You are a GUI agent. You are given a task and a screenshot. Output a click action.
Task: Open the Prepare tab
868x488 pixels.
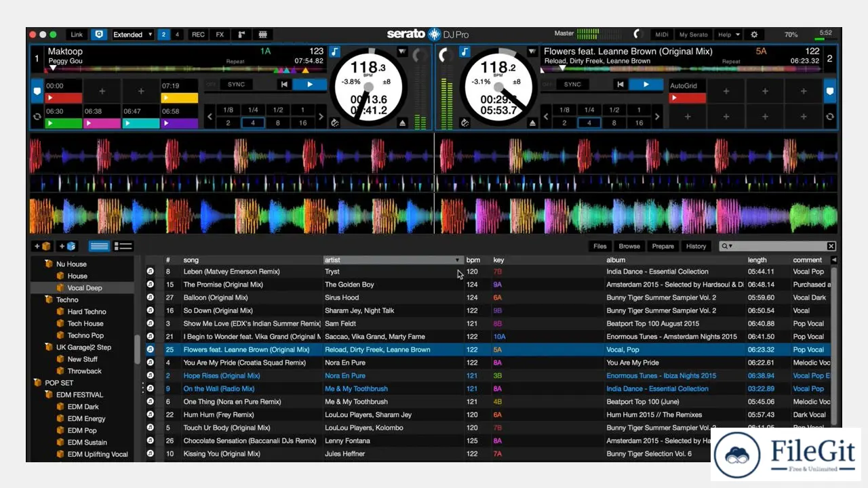[x=663, y=246]
